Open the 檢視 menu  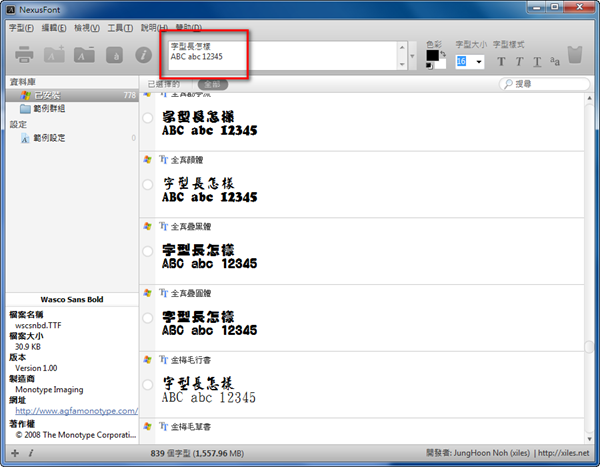tap(87, 28)
